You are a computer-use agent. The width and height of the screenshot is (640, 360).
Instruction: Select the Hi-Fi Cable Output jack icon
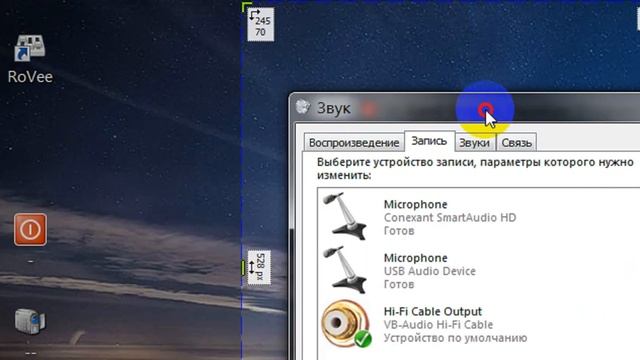click(346, 324)
